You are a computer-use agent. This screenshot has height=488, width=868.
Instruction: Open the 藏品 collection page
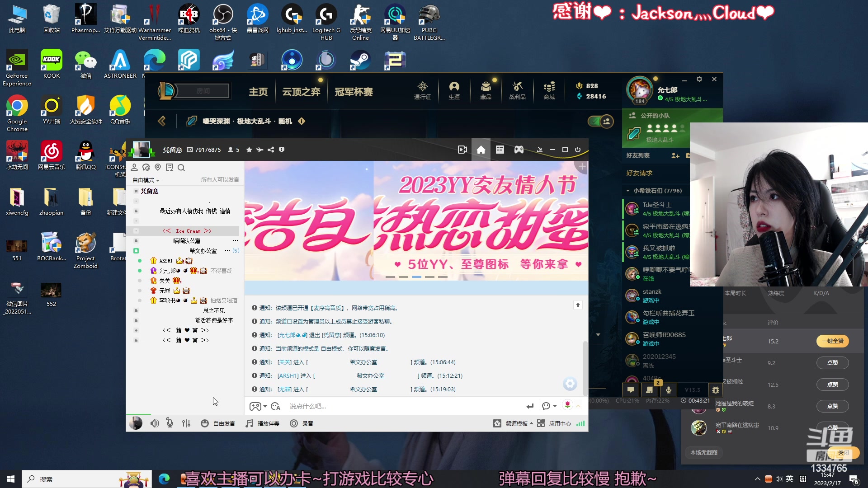point(486,90)
